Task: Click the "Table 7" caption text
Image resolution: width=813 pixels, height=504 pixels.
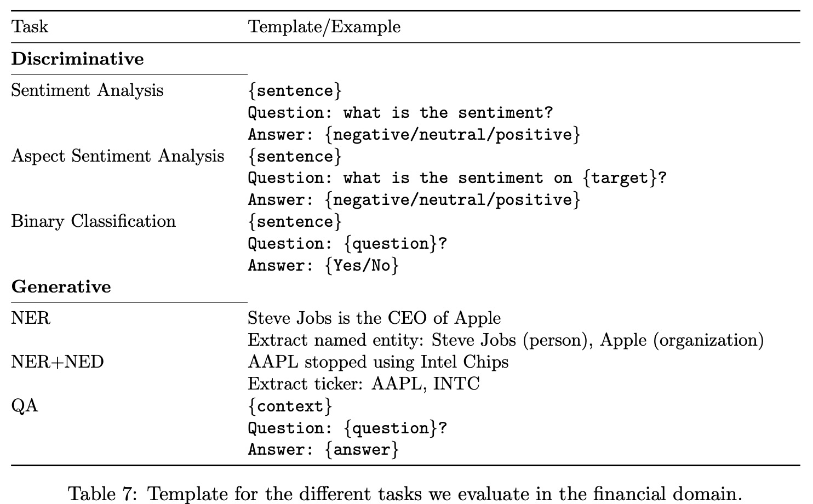Action: click(x=405, y=494)
